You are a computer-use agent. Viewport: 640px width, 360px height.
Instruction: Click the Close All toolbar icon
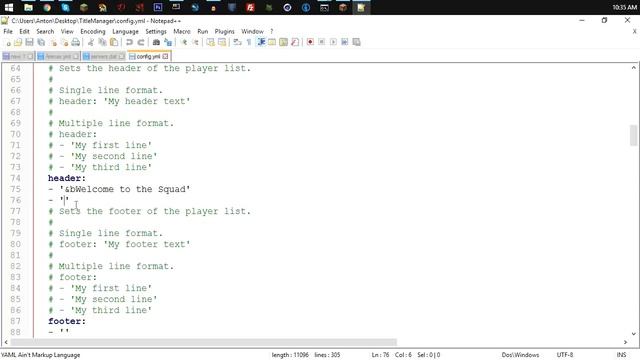click(64, 42)
